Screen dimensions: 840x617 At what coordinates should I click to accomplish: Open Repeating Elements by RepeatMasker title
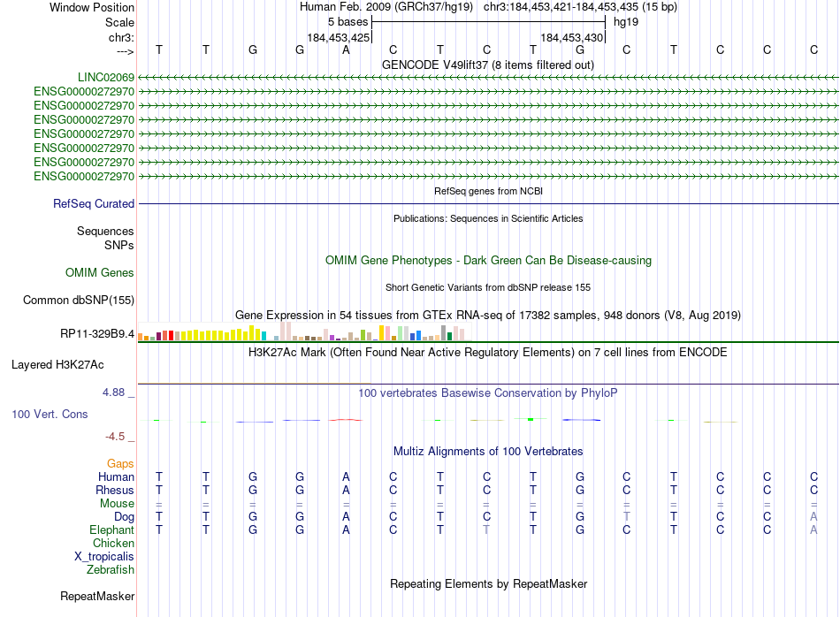click(488, 583)
